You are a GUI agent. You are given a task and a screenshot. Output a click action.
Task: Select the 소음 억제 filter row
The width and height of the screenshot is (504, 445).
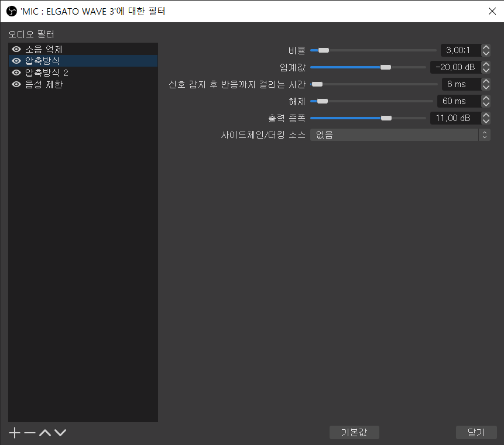pos(83,49)
